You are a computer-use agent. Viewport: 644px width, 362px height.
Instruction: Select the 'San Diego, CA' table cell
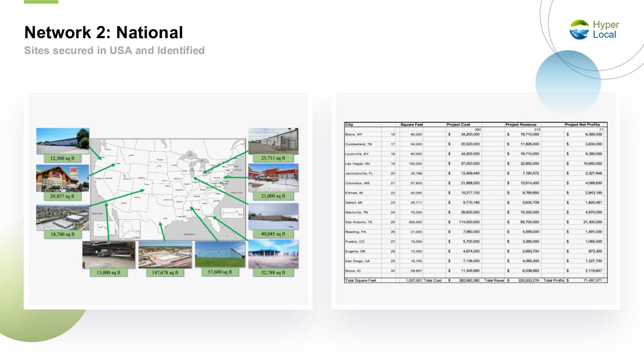pyautogui.click(x=357, y=261)
